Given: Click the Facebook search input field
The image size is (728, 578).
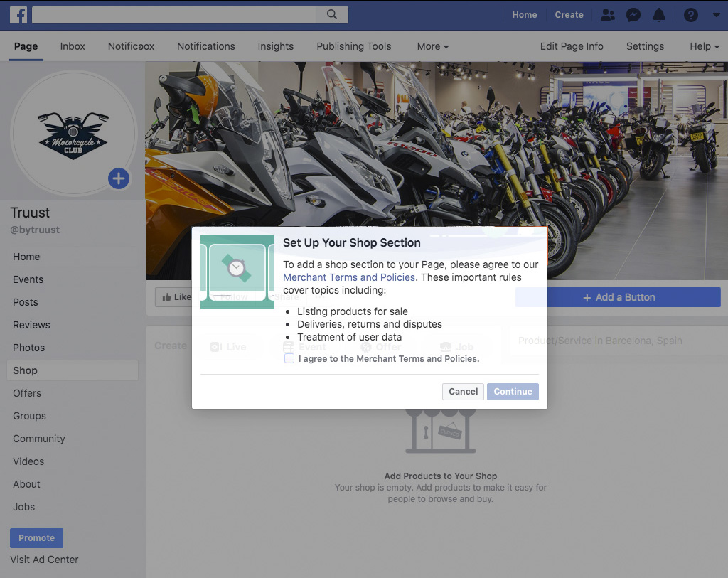Looking at the screenshot, I should (x=174, y=14).
